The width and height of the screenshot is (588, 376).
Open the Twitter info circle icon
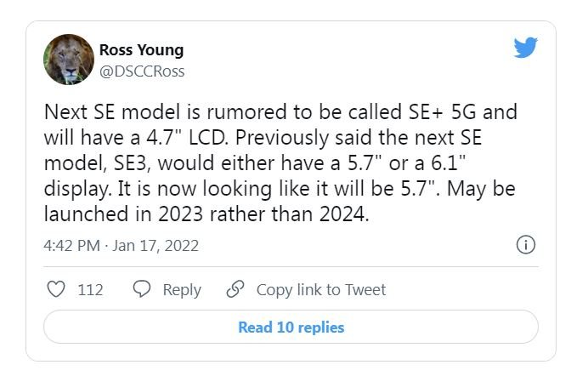525,245
